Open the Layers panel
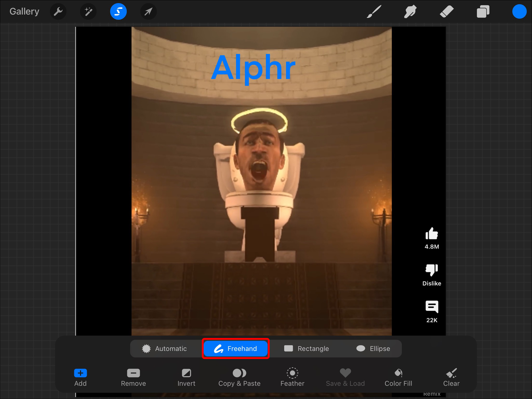 pyautogui.click(x=483, y=11)
